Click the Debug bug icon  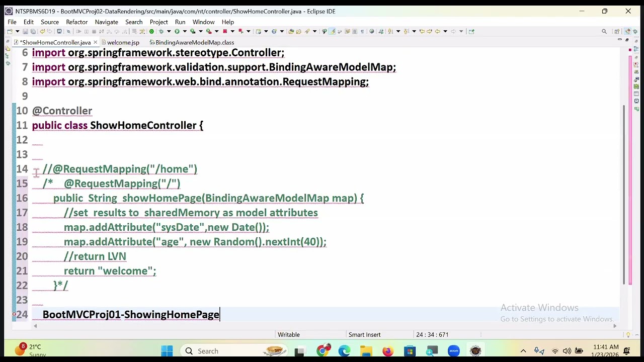coord(161,31)
